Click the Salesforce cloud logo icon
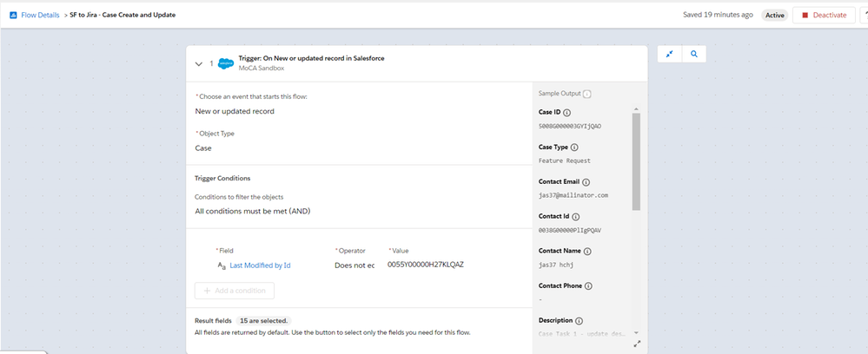Viewport: 868px width, 354px height. (226, 63)
